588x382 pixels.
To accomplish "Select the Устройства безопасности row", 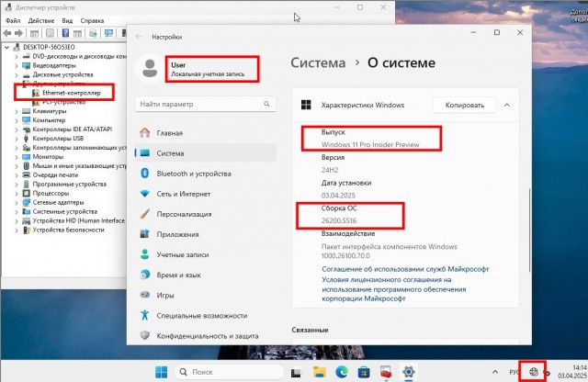I will pyautogui.click(x=63, y=230).
